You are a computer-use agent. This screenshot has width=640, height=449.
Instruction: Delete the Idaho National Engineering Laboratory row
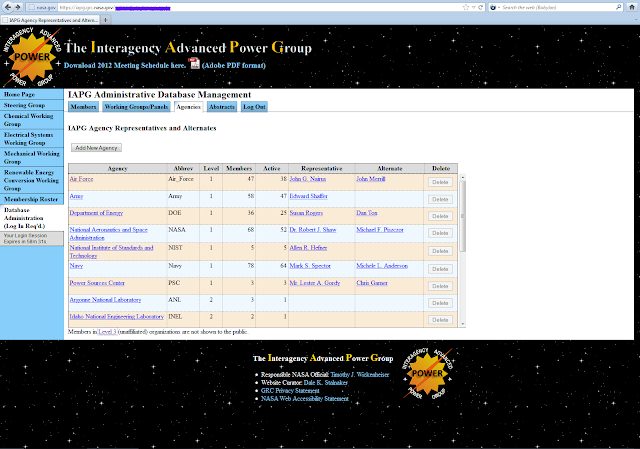440,320
